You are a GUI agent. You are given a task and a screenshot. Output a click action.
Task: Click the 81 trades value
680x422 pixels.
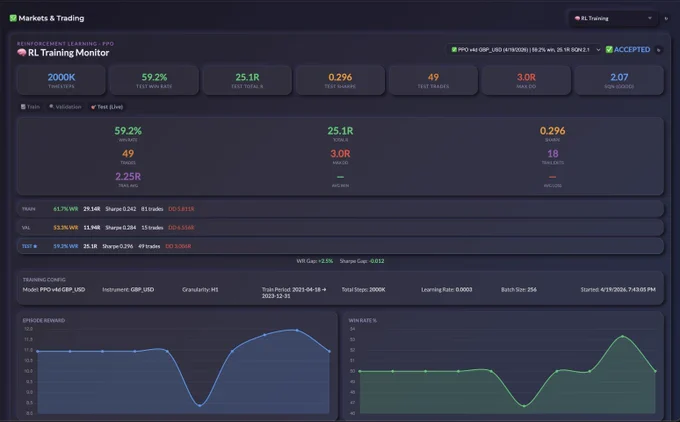[152, 209]
